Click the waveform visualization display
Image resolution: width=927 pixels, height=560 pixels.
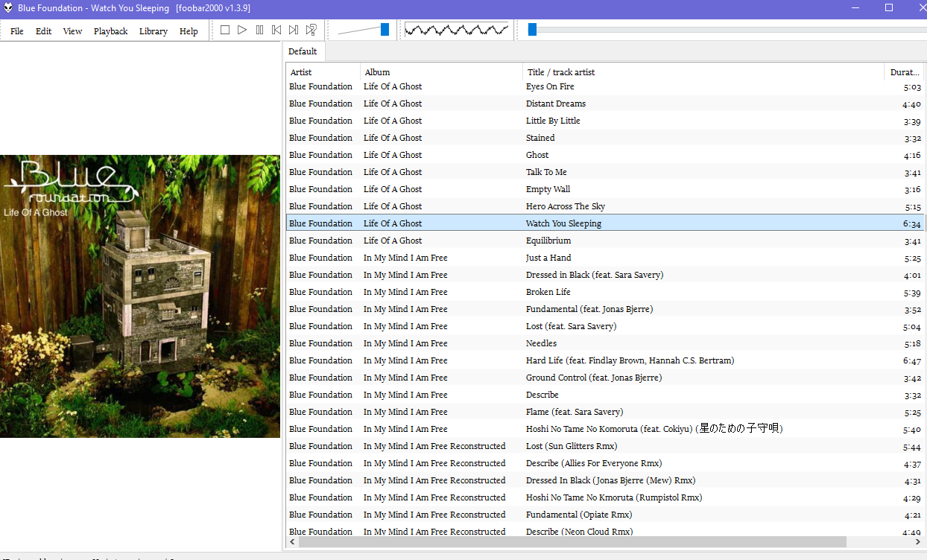(456, 30)
